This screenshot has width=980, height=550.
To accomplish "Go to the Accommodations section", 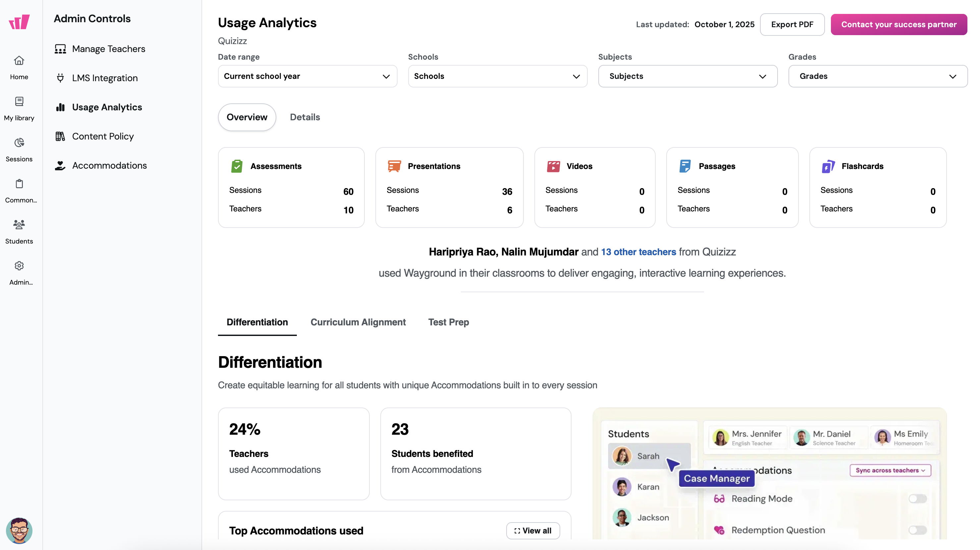I will click(x=110, y=165).
